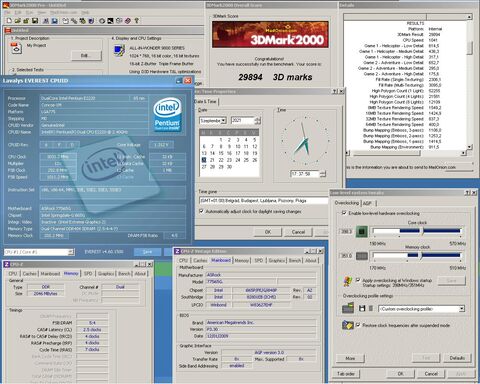Click the Core clock slider handle

point(422,231)
